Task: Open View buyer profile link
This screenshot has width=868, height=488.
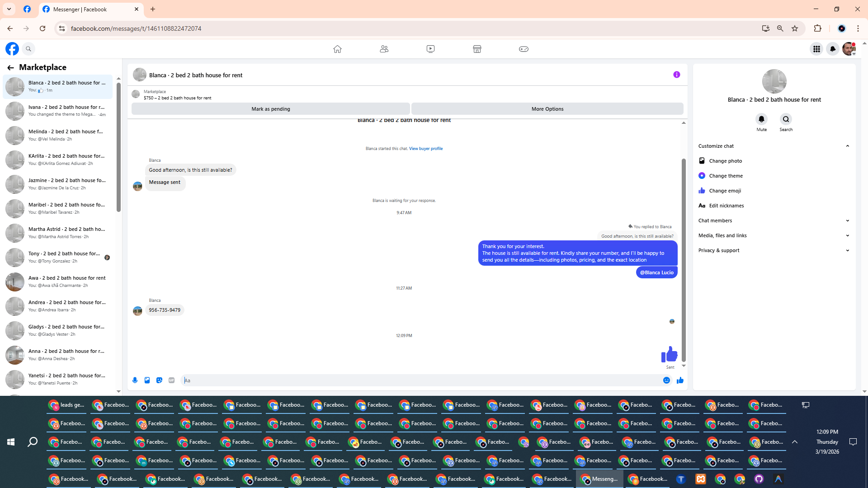Action: (x=425, y=149)
